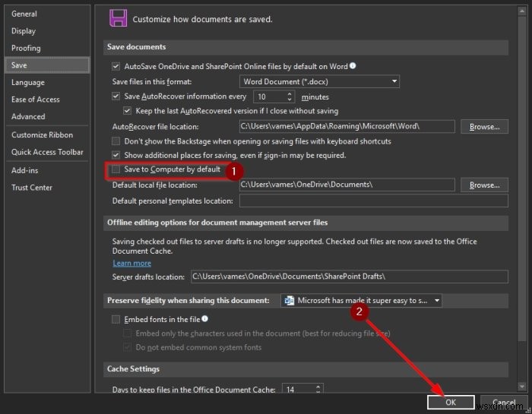Screen dimensions: 532x414
Task: Click the Server drafts location field
Action: click(x=350, y=277)
